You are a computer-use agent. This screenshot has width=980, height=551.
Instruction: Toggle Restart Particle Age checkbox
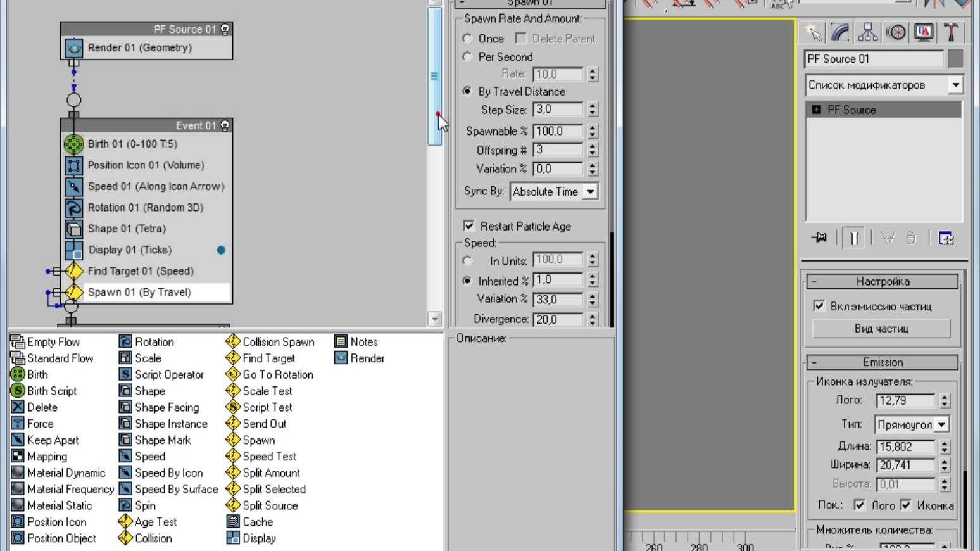pyautogui.click(x=468, y=226)
